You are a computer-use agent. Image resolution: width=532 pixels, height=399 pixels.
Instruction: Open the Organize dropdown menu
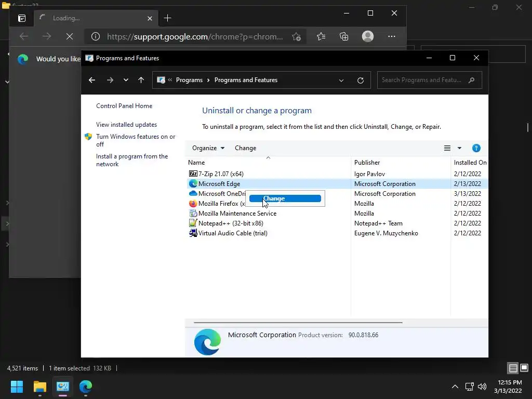coord(208,148)
